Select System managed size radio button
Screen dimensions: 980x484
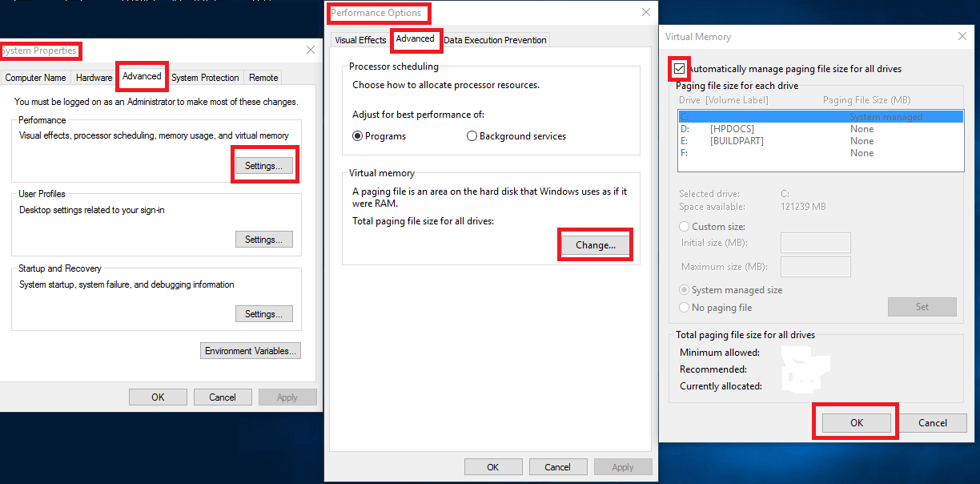731,290
